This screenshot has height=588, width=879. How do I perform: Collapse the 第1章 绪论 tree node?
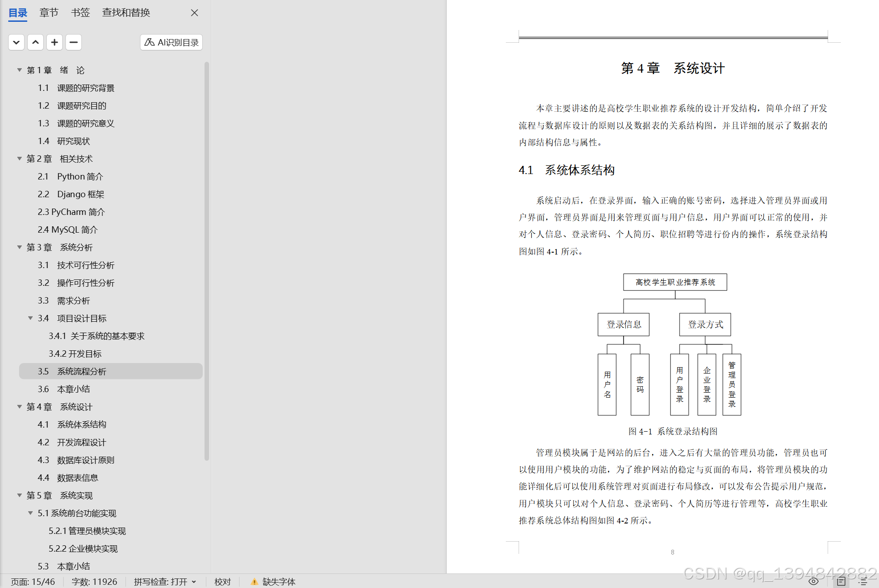pos(20,70)
